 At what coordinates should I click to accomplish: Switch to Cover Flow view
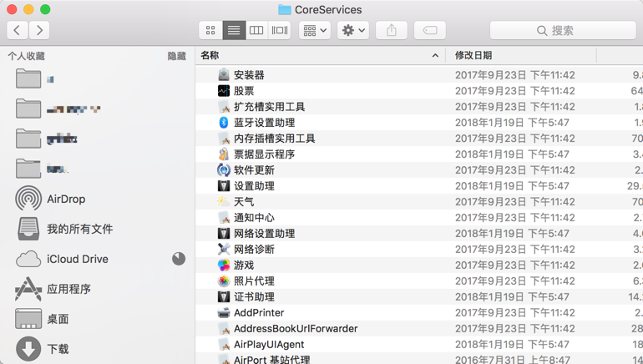pyautogui.click(x=280, y=30)
